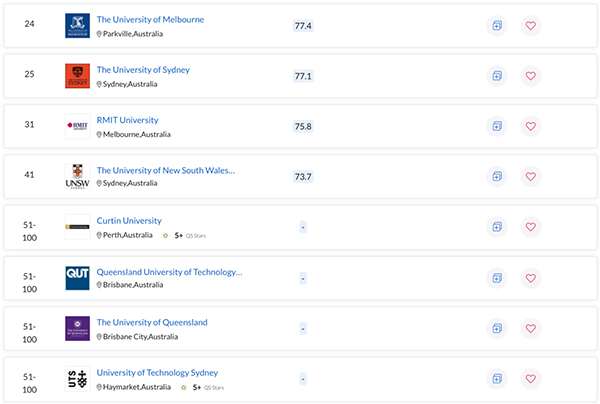600x404 pixels.
Task: Add The University of Queensland to compare
Action: click(497, 328)
